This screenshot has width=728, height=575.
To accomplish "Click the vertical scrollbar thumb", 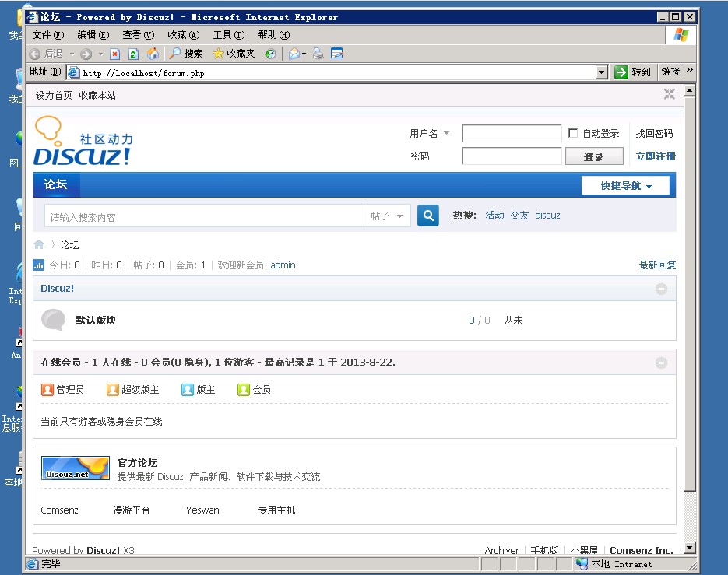I will point(690,294).
